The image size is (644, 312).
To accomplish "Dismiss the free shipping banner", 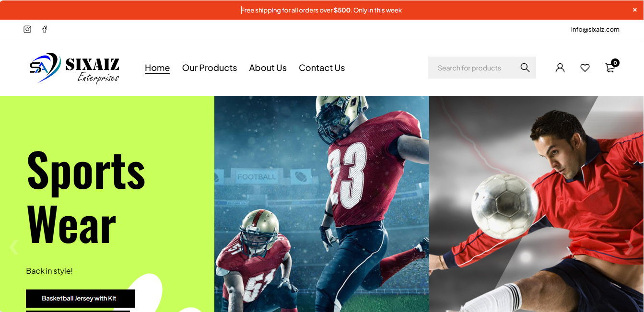I will click(x=635, y=10).
